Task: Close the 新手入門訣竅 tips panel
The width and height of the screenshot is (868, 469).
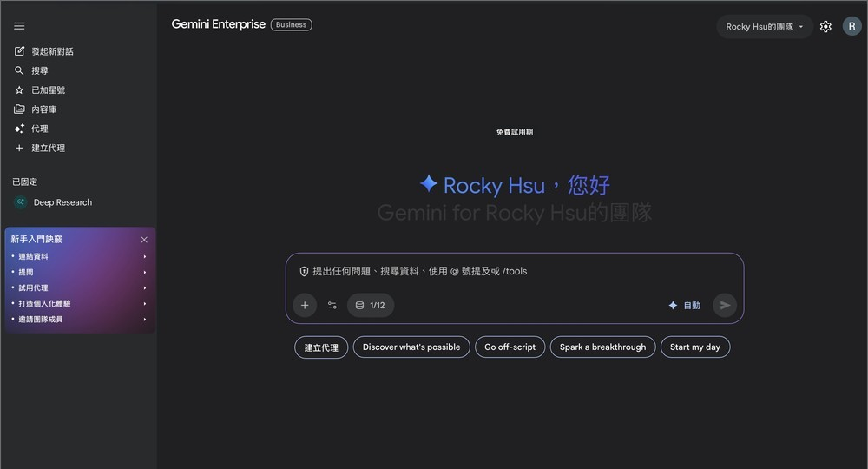Action: tap(144, 239)
